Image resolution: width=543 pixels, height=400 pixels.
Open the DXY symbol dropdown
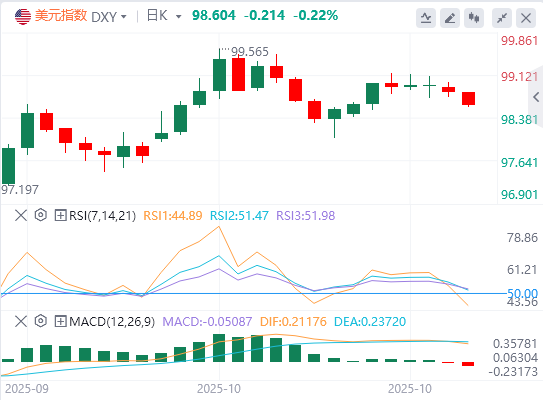(109, 17)
